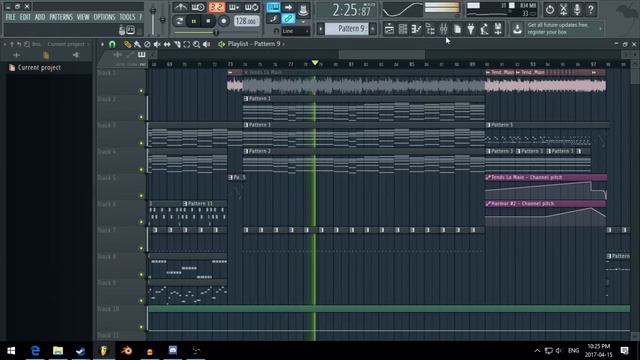This screenshot has height=360, width=640.
Task: Toggle the blue link multilink icon
Action: 288,19
